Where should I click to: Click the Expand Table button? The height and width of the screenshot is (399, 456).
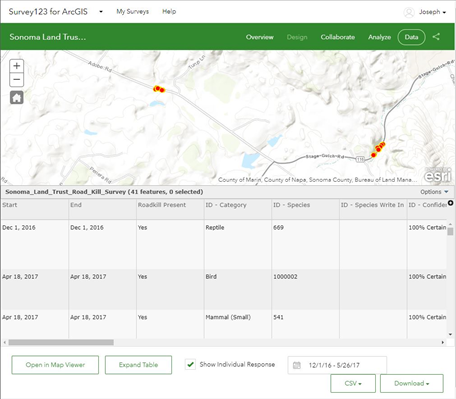tap(138, 365)
